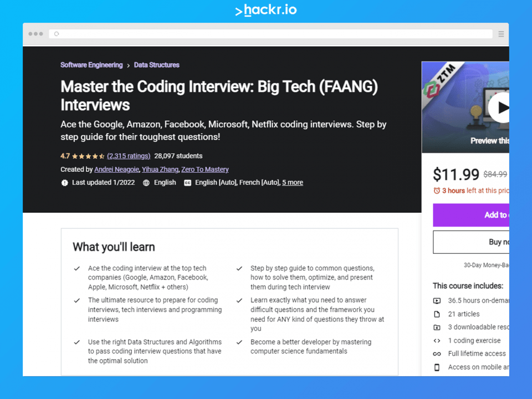Click the articles document icon
Screen dimensions: 532x399
(x=437, y=314)
